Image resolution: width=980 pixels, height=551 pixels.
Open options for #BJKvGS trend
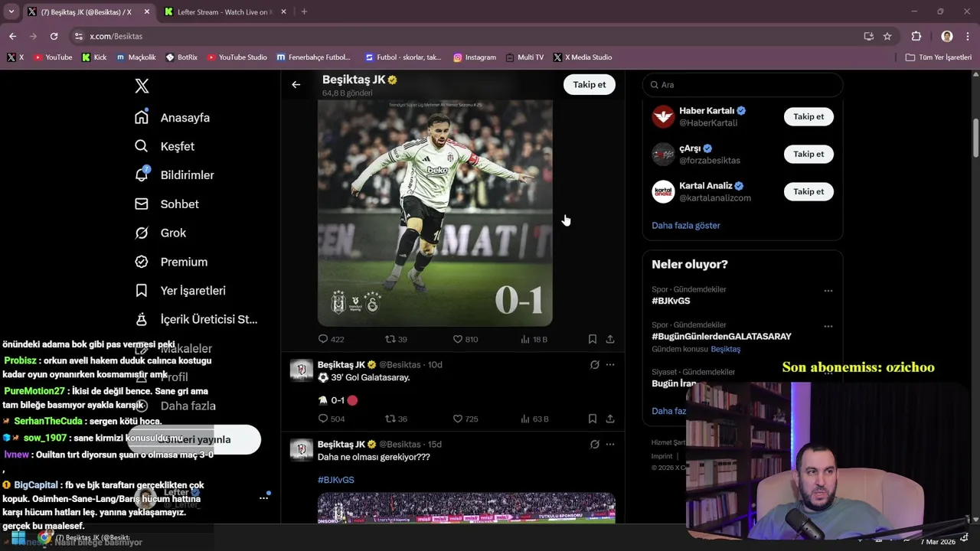point(828,291)
